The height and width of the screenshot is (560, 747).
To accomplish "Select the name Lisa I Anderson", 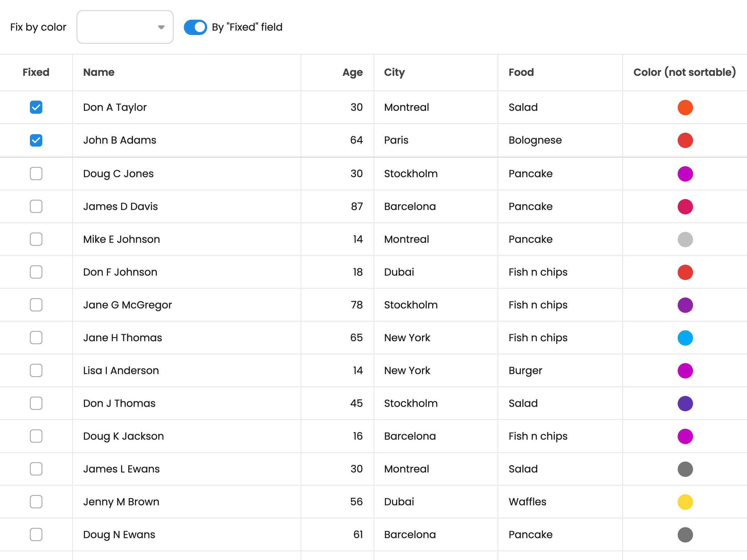I will tap(121, 370).
